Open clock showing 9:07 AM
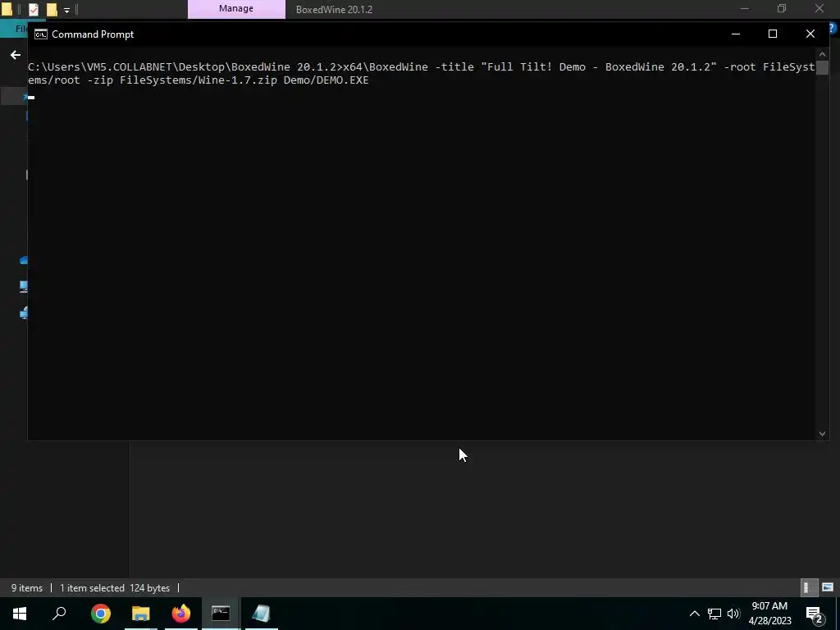This screenshot has width=840, height=630. point(769,614)
